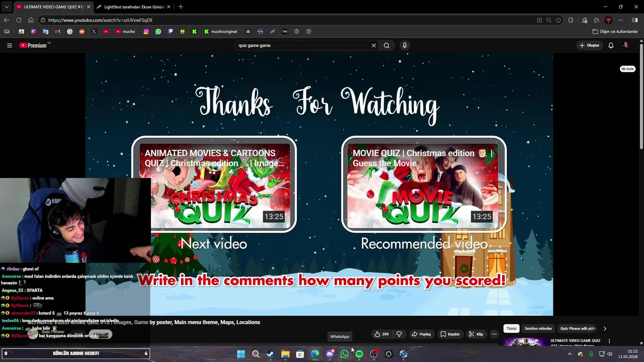Open Gmail bookmark

57,32
